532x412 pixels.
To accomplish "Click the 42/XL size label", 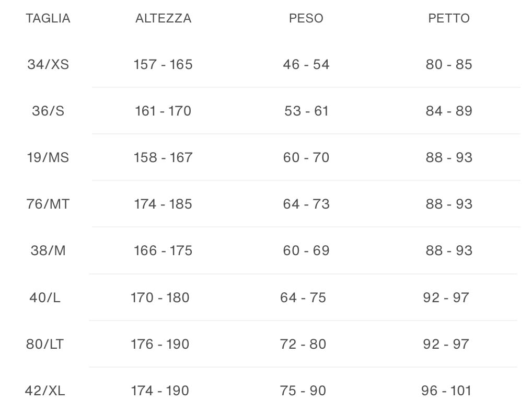I will (x=45, y=391).
